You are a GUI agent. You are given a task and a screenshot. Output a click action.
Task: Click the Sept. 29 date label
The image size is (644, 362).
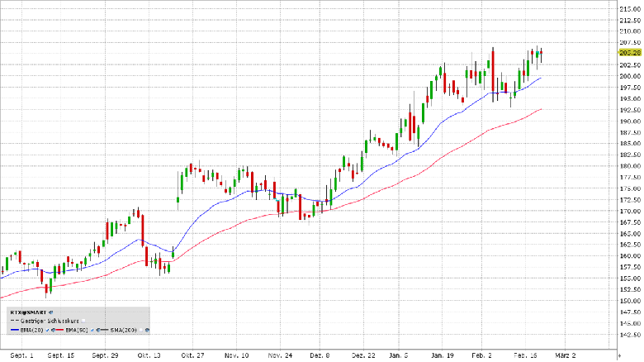(105, 355)
